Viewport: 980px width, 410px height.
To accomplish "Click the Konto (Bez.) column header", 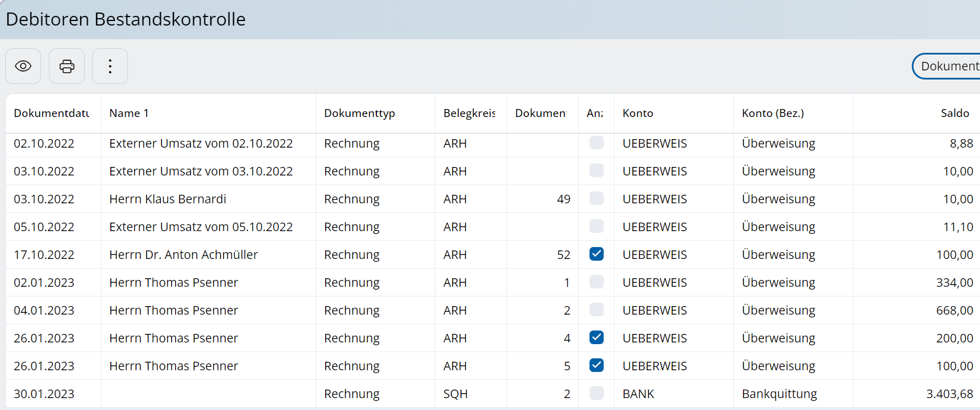I will pyautogui.click(x=773, y=113).
